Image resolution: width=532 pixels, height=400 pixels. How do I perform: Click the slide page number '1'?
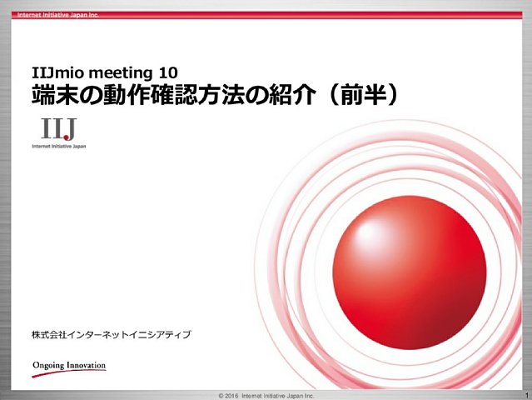click(527, 396)
